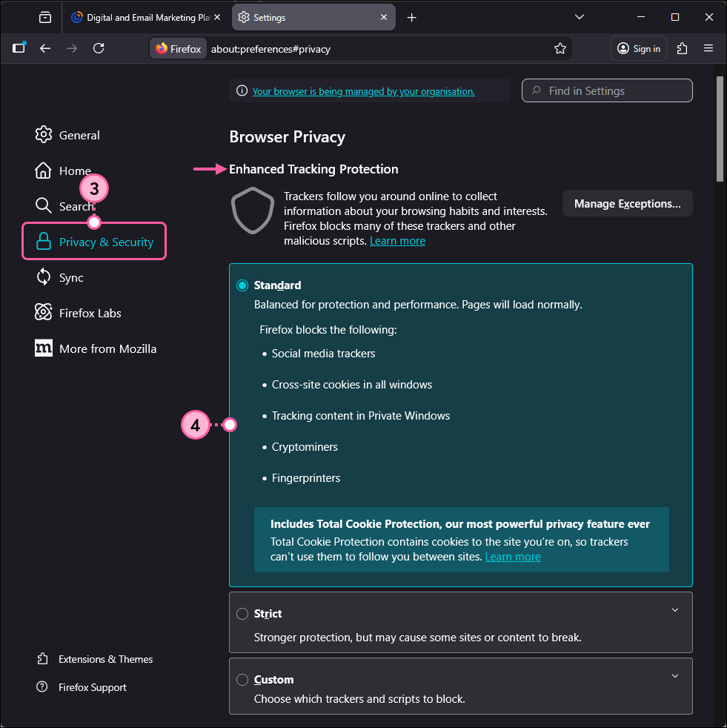Open the Firefox application menu (hamburger)
Viewport: 727px width, 728px height.
click(x=708, y=48)
